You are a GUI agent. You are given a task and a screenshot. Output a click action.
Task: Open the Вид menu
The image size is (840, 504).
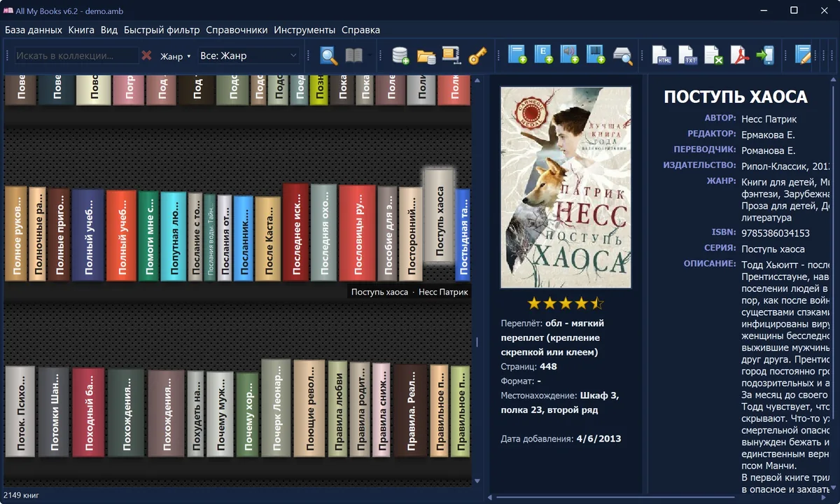pos(109,30)
